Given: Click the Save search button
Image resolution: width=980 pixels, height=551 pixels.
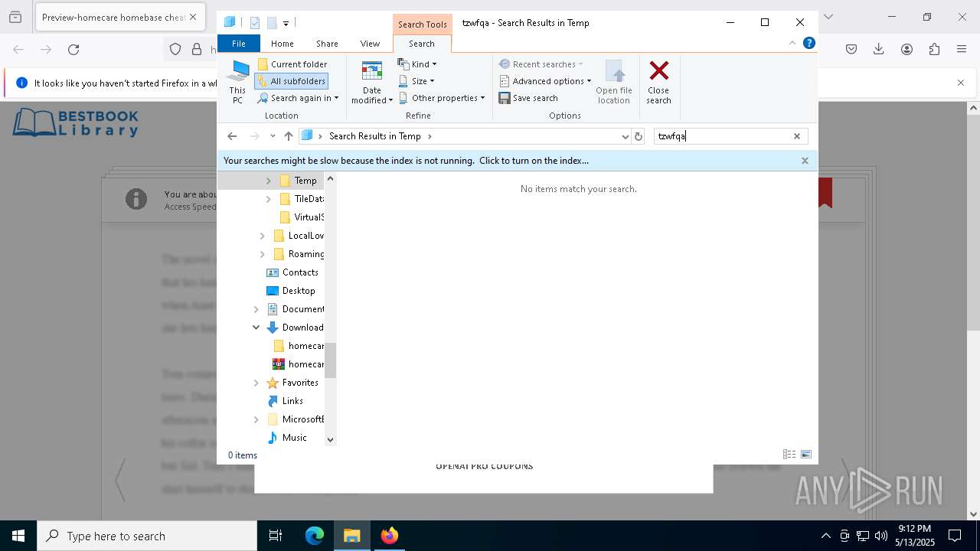Looking at the screenshot, I should [x=528, y=98].
